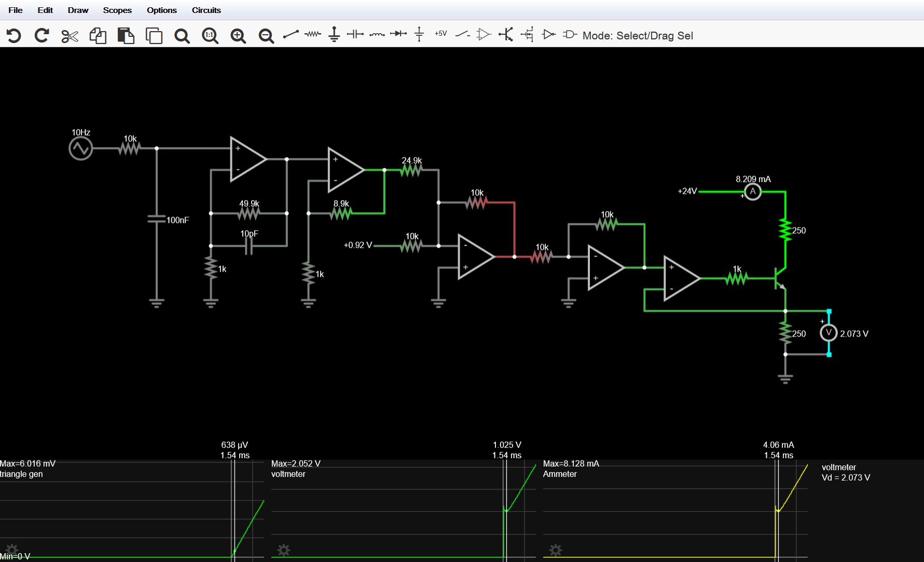
Task: Select the Wire drawing tool
Action: (291, 35)
